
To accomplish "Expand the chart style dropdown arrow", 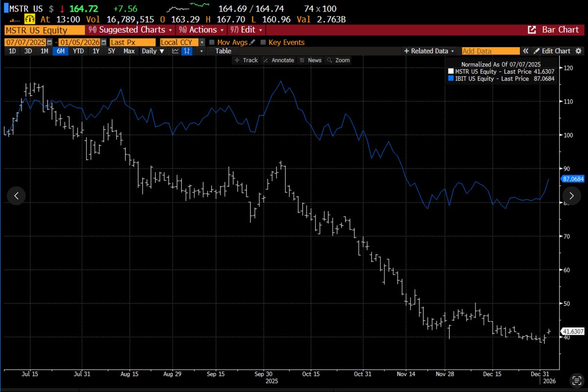I will coord(201,51).
